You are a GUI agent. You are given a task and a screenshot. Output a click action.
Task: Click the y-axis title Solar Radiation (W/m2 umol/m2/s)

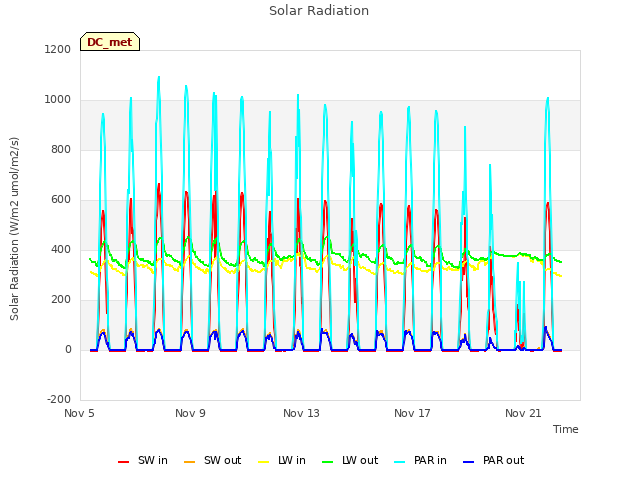pyautogui.click(x=14, y=229)
